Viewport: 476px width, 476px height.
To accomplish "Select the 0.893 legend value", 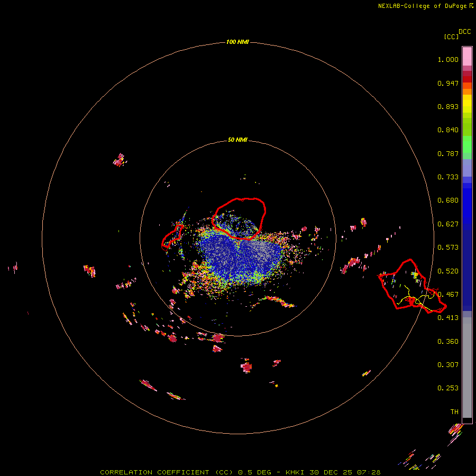I will coord(448,106).
